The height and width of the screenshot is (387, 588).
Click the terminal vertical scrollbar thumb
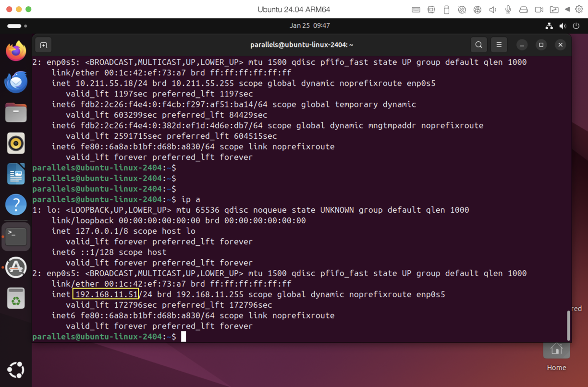pyautogui.click(x=568, y=325)
